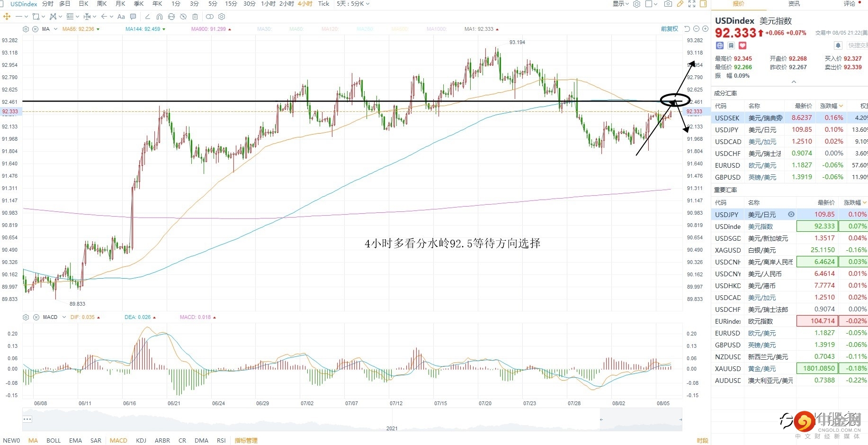Click the red heart favorite icon

pos(743,45)
